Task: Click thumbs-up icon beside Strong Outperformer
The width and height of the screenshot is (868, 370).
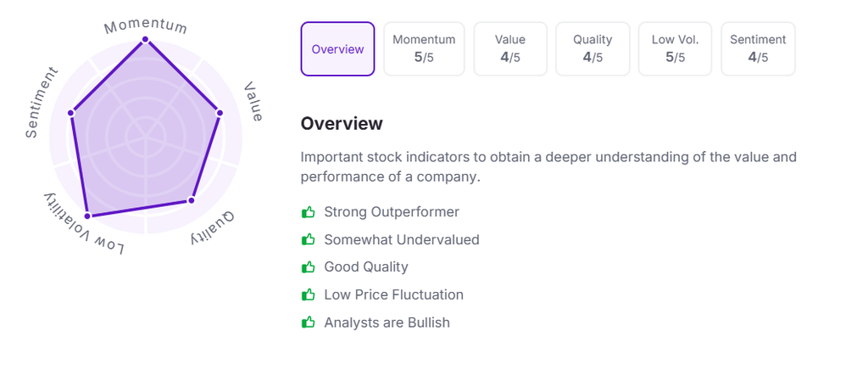Action: click(x=309, y=212)
